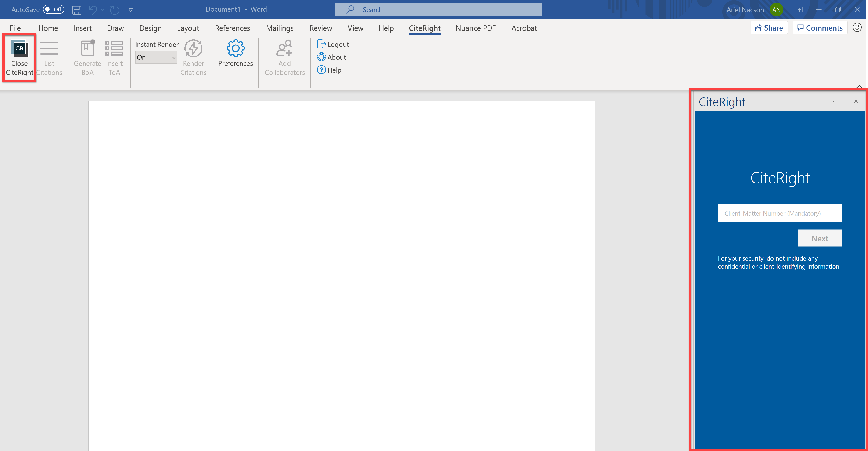Open the Help ribbon tab
The image size is (868, 451).
pos(386,28)
